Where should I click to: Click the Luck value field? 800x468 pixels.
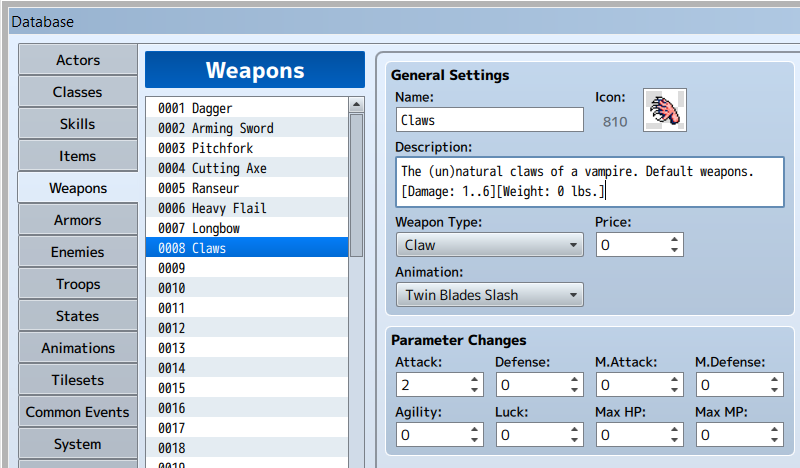point(532,435)
